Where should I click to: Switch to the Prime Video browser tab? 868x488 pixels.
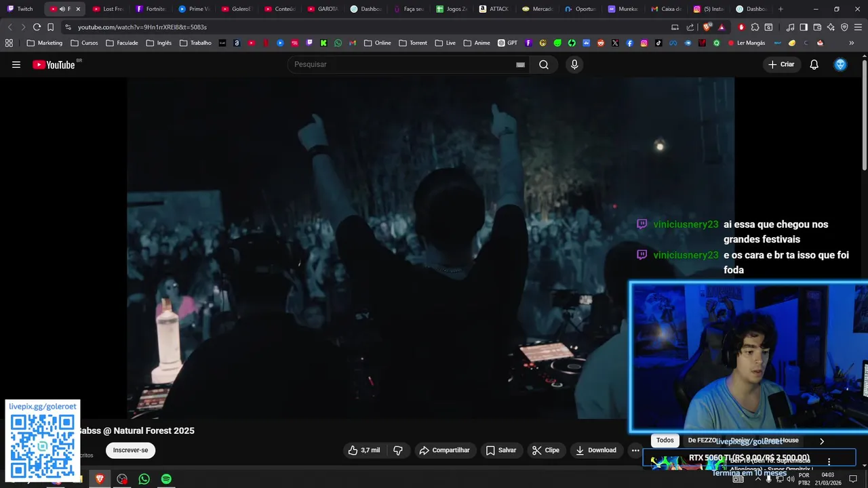click(x=194, y=9)
